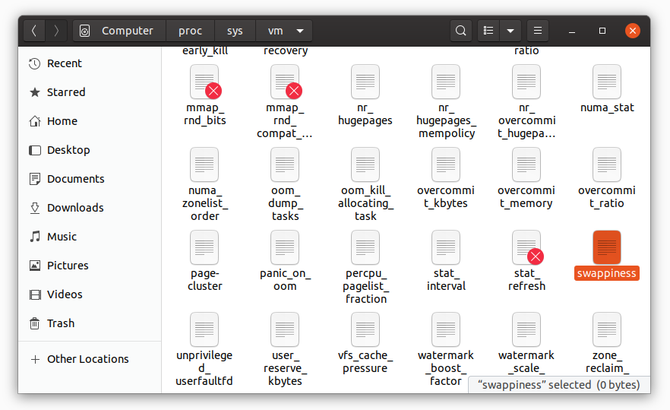
Task: Close the window with orange X
Action: 632,31
